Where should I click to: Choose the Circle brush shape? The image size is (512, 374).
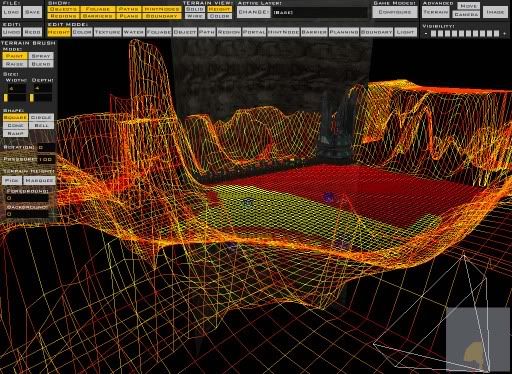(41, 118)
